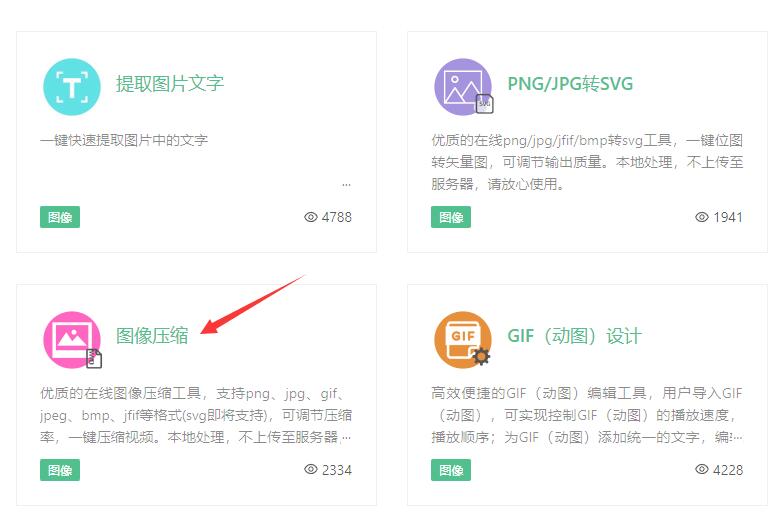
Task: Click the 图像 tag on 提取图片文字 card
Action: coord(60,217)
